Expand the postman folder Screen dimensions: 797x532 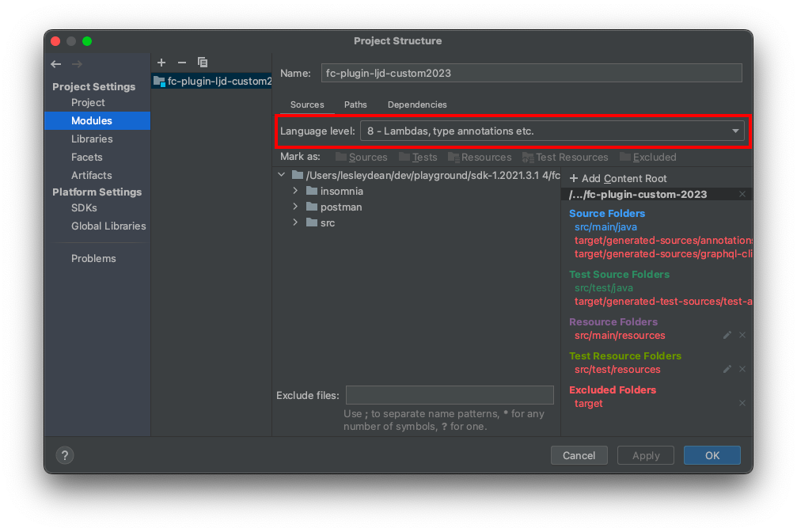click(x=294, y=207)
